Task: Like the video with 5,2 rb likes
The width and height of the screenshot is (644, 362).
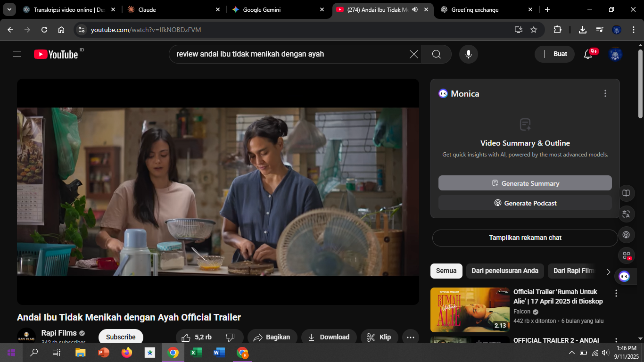Action: click(x=197, y=337)
